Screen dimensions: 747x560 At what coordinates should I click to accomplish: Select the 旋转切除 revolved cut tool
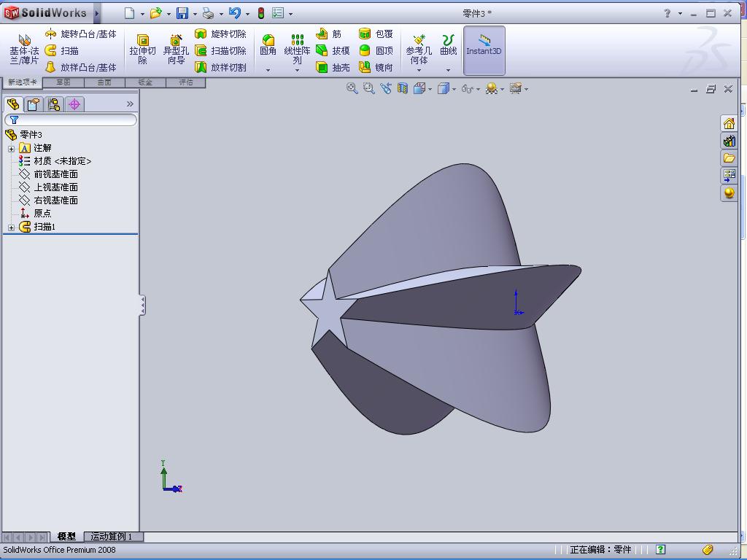point(220,34)
